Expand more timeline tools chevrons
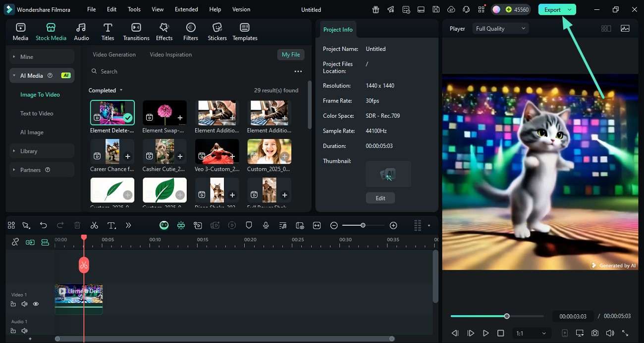The width and height of the screenshot is (644, 343). [x=128, y=225]
